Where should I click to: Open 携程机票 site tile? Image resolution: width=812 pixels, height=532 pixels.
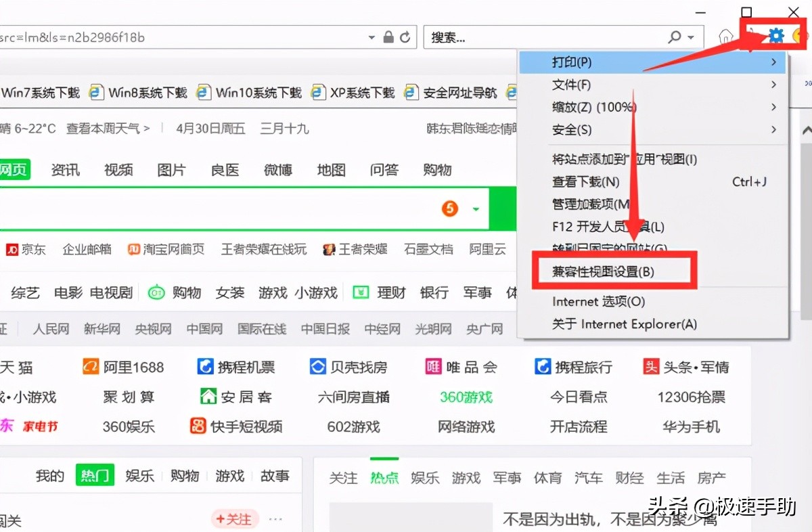tap(236, 368)
